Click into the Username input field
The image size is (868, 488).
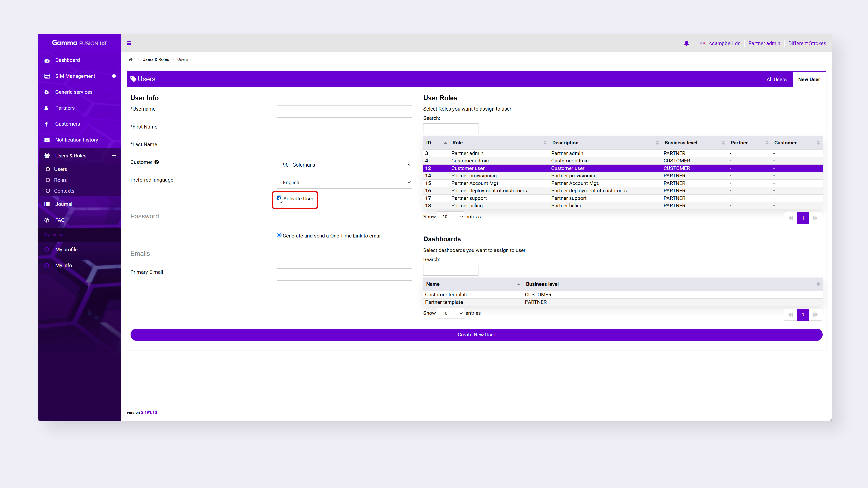point(344,111)
